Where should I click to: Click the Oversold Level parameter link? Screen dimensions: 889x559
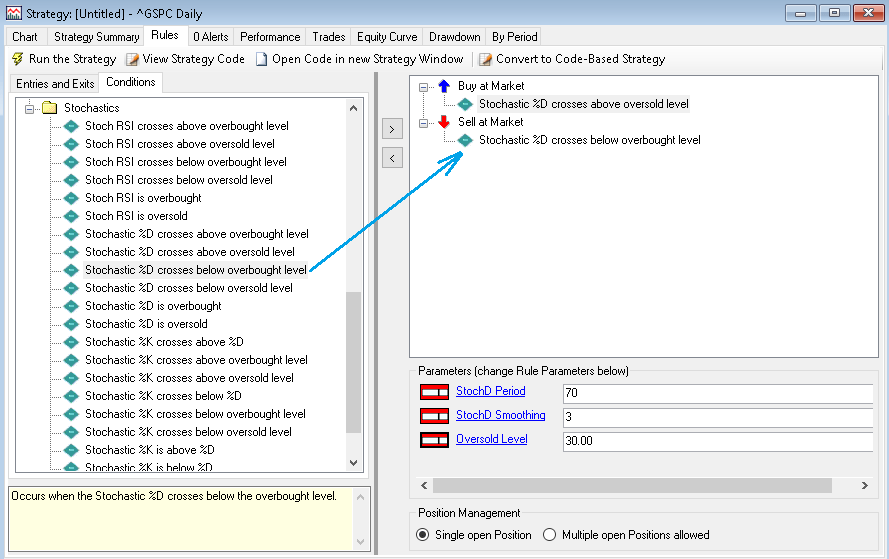click(x=491, y=439)
